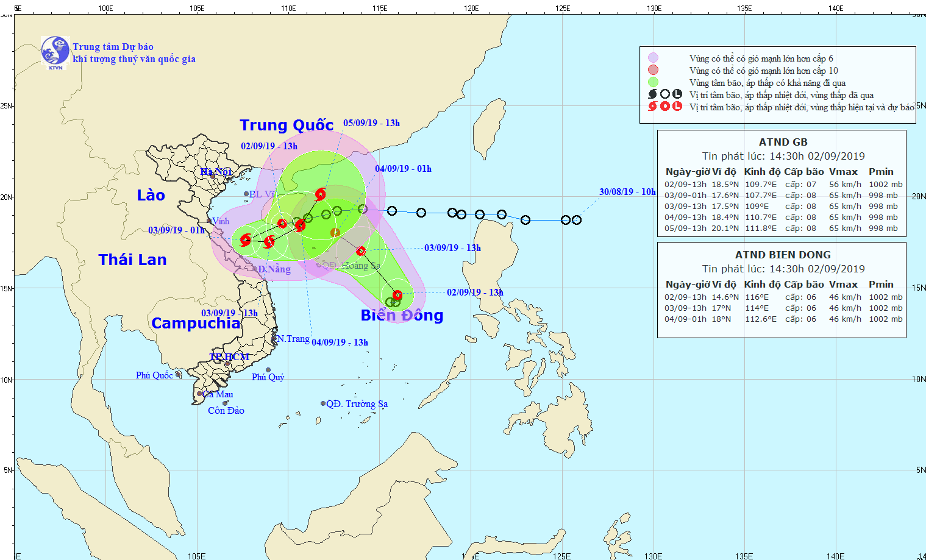This screenshot has height=560, width=926.
Task: Click the easternmost black track circle labeled 30/08/19 - 10h
Action: point(577,220)
